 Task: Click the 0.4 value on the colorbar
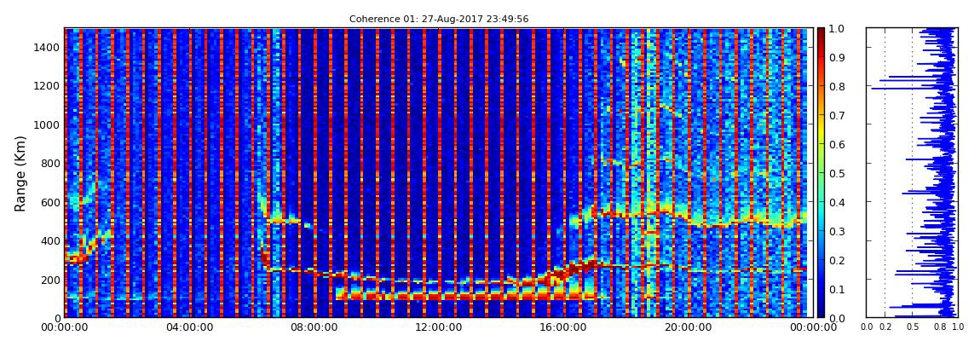(836, 203)
